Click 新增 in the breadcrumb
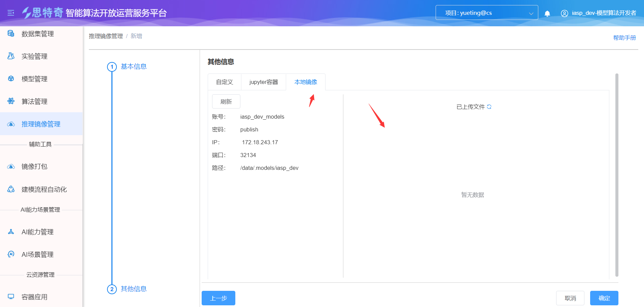This screenshot has width=644, height=307. [x=136, y=36]
